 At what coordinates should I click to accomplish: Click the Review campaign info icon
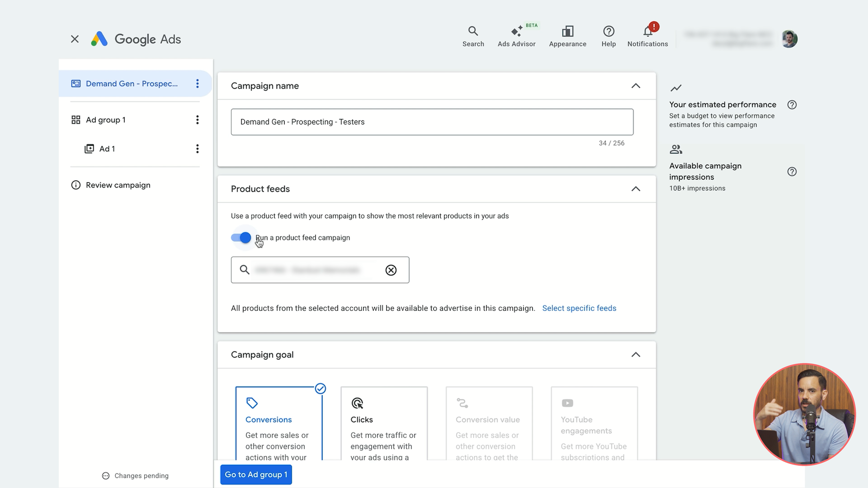(x=76, y=185)
